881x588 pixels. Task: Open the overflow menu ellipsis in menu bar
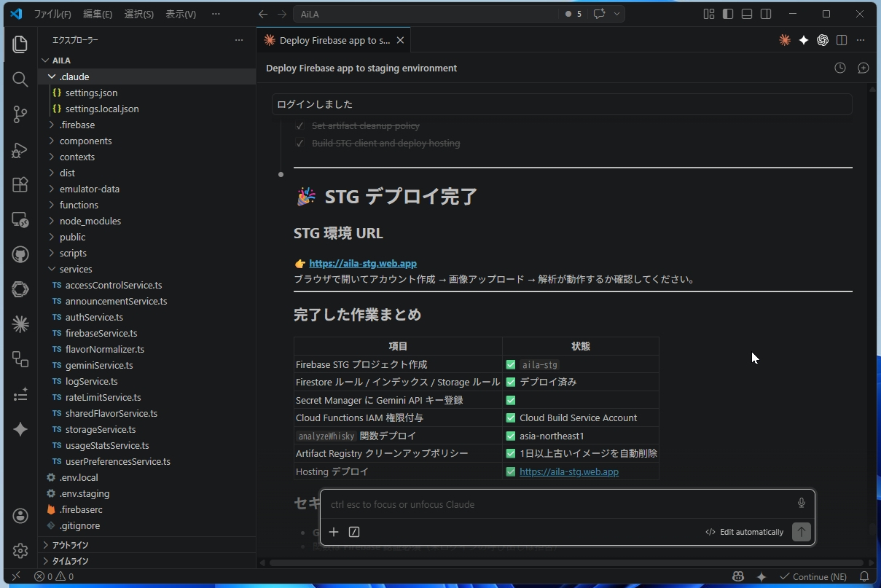(x=216, y=14)
